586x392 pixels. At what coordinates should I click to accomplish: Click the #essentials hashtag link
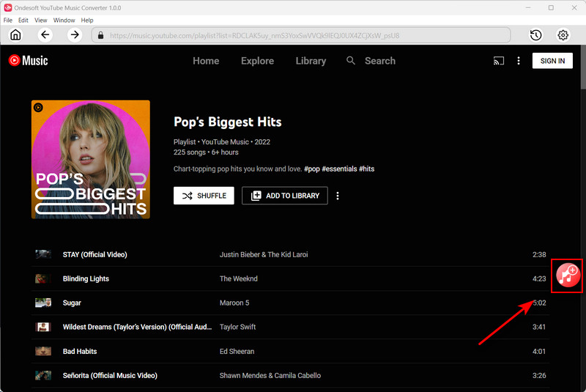339,169
